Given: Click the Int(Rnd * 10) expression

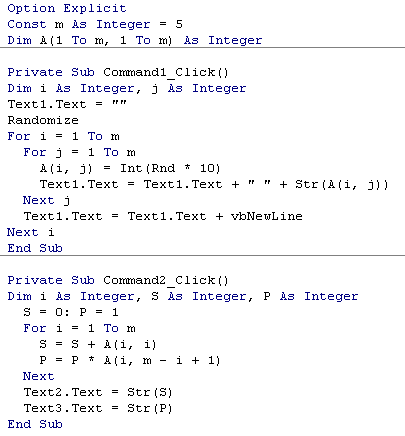Looking at the screenshot, I should coord(170,168).
